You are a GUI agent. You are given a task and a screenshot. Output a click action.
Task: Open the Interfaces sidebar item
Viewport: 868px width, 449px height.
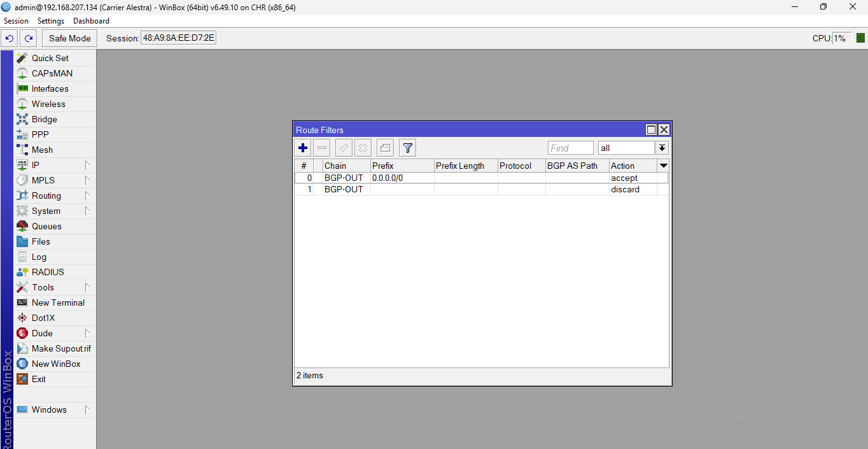tap(50, 89)
